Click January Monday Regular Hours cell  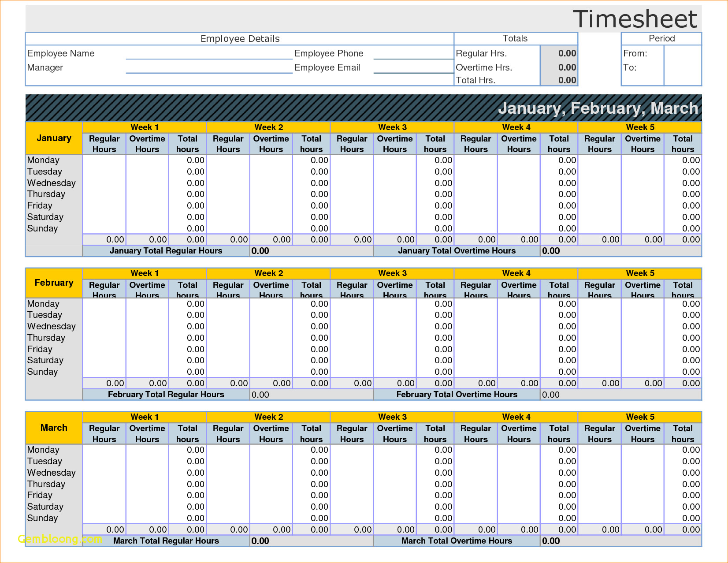(x=104, y=160)
